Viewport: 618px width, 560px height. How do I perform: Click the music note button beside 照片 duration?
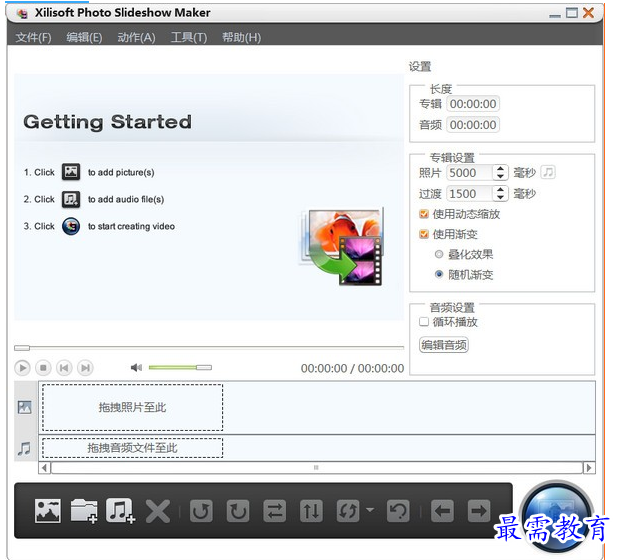[x=548, y=172]
